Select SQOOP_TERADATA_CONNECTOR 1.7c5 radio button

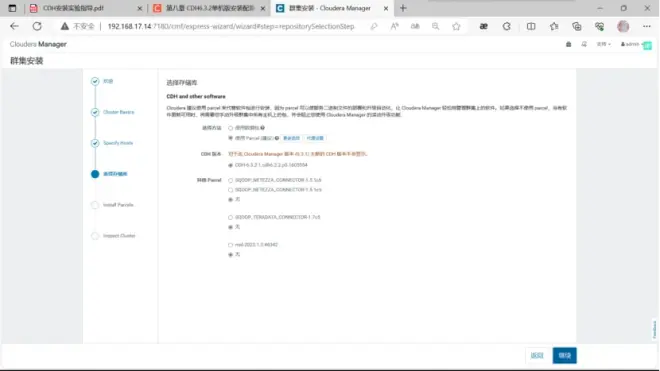230,217
